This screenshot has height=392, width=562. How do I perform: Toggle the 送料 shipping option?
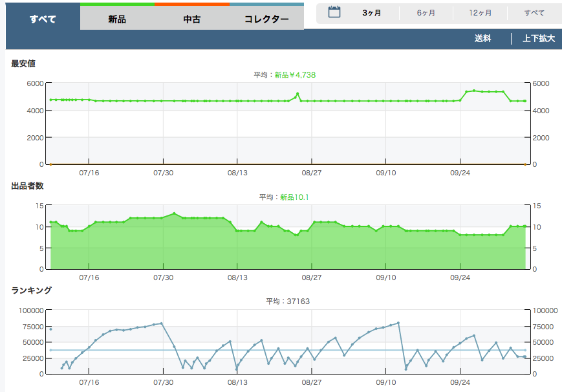482,39
